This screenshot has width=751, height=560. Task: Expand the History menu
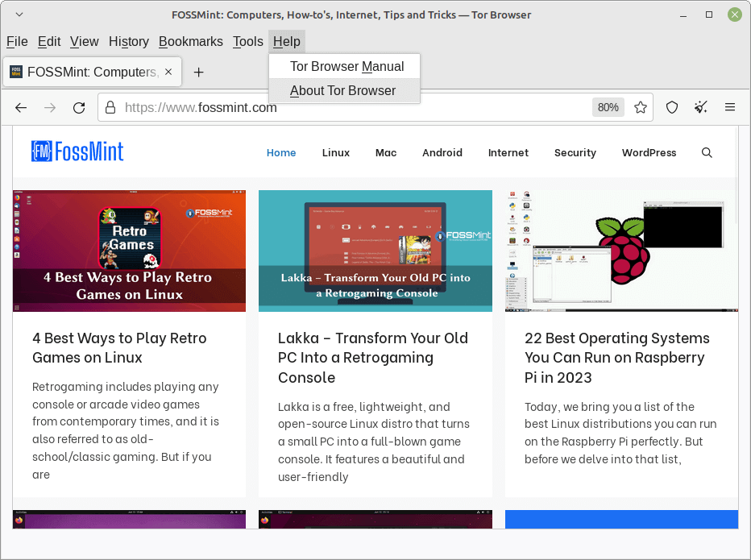129,42
